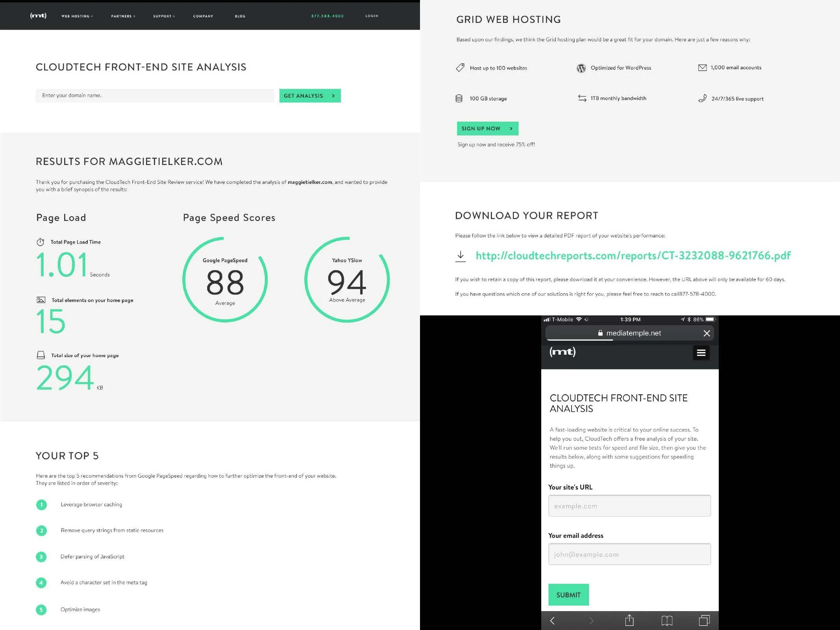Image resolution: width=840 pixels, height=630 pixels.
Task: Tap the lock icon in phone address bar
Action: pyautogui.click(x=600, y=333)
